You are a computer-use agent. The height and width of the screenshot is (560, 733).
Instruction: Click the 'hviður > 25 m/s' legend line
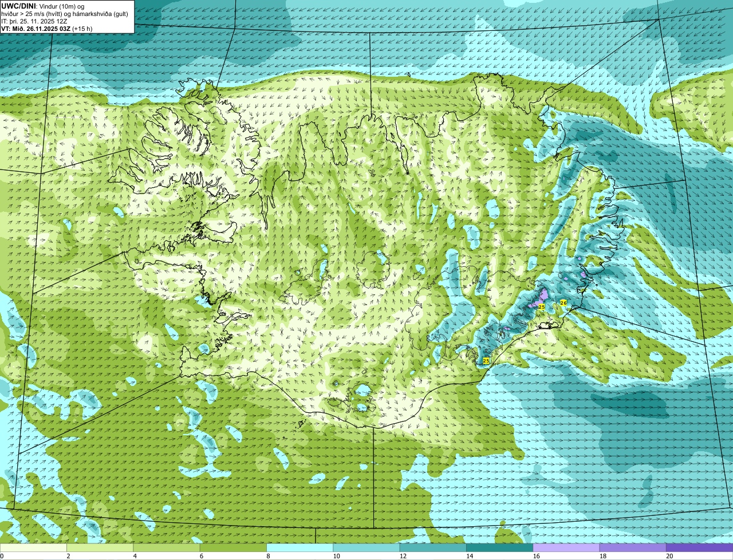click(x=65, y=14)
